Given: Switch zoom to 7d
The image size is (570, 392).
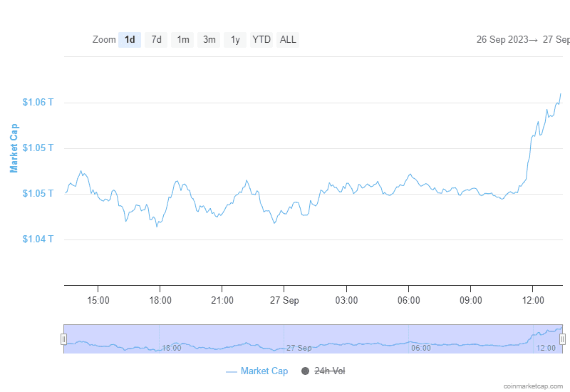Looking at the screenshot, I should coord(156,40).
